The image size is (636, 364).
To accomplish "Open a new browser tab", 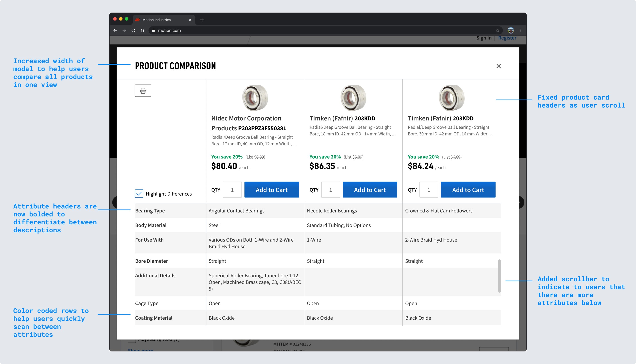I will (x=202, y=20).
